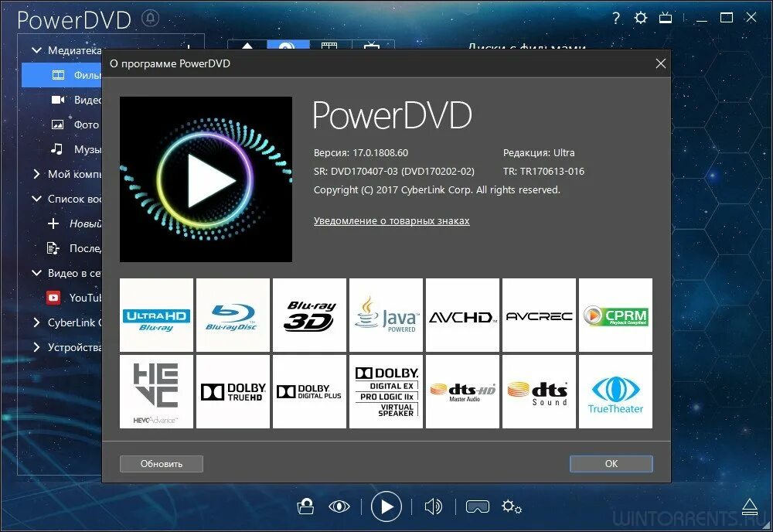Switch to the film strip tab
773x532 pixels.
329,45
